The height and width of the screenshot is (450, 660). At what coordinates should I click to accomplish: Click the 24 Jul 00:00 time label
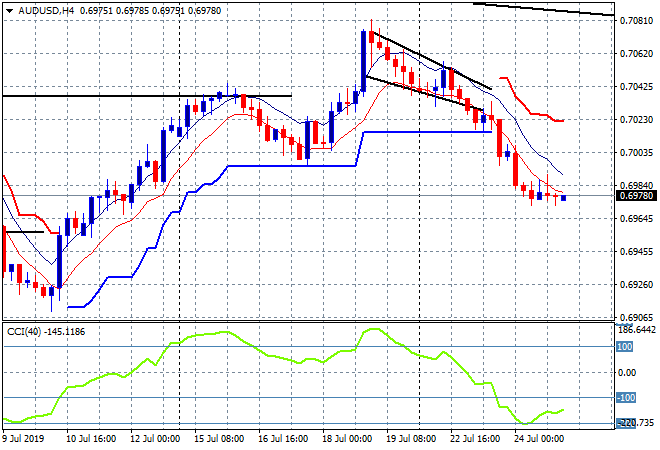pyautogui.click(x=539, y=439)
